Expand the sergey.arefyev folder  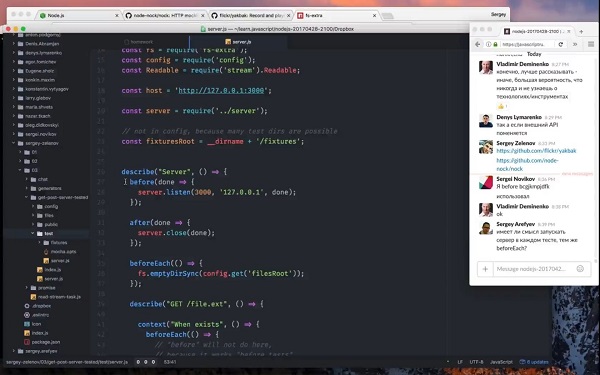14,351
